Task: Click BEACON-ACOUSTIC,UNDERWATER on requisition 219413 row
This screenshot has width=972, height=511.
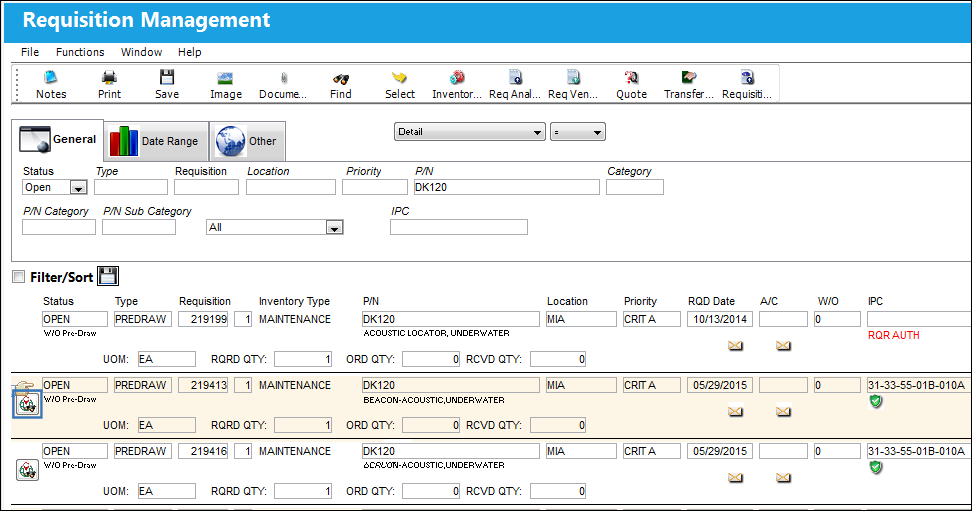Action: click(434, 400)
